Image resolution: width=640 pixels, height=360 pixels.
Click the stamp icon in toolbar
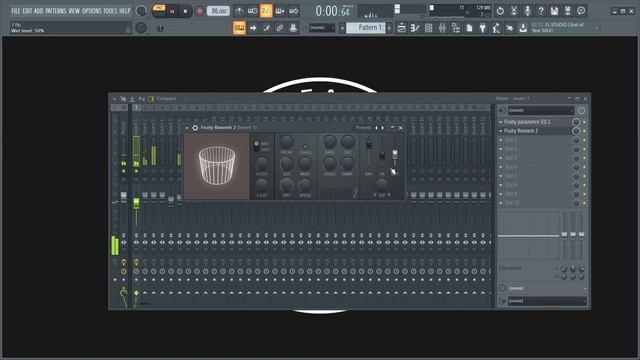click(x=293, y=28)
